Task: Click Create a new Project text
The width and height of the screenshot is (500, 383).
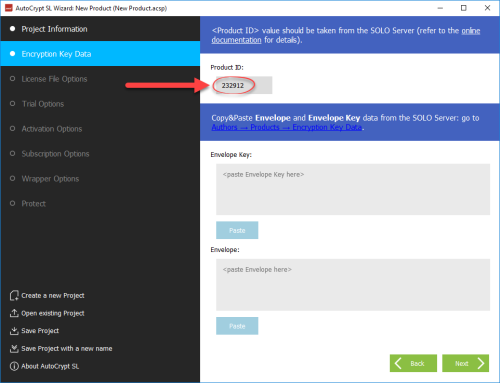Action: (x=53, y=296)
